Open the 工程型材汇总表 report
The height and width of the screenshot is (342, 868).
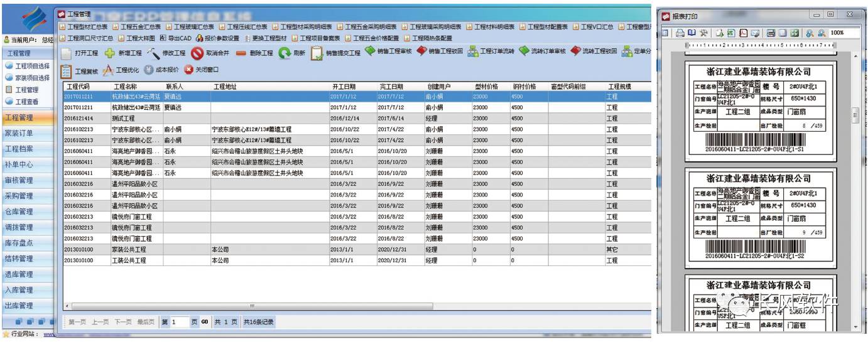pyautogui.click(x=87, y=27)
